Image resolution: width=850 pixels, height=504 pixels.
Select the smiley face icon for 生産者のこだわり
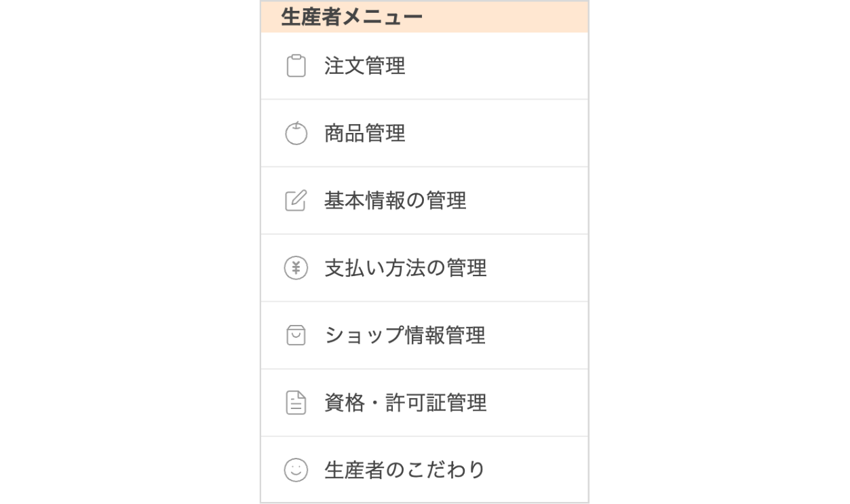pyautogui.click(x=294, y=469)
